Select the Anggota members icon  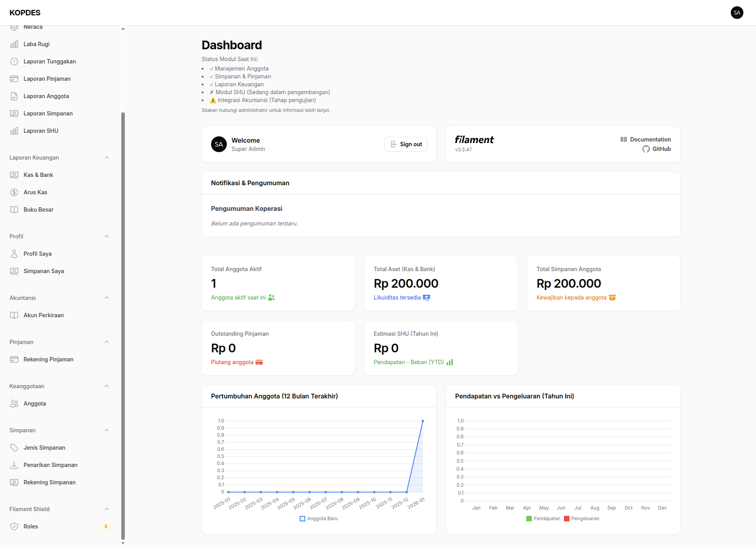pos(14,403)
